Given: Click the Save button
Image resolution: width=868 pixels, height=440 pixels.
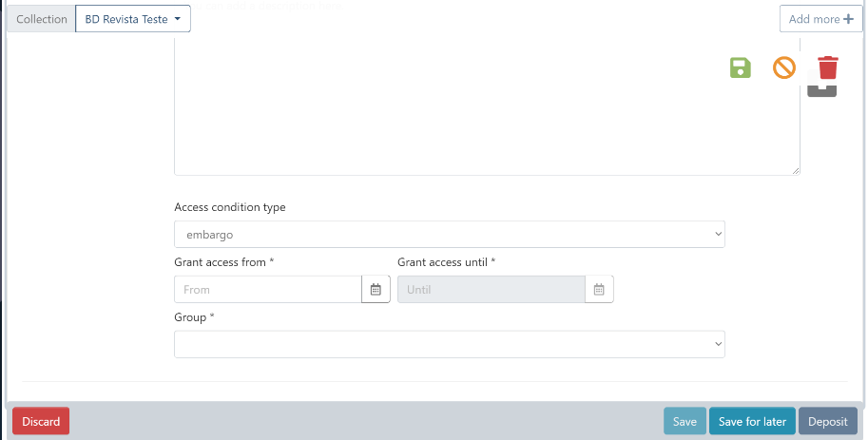Looking at the screenshot, I should pyautogui.click(x=685, y=422).
